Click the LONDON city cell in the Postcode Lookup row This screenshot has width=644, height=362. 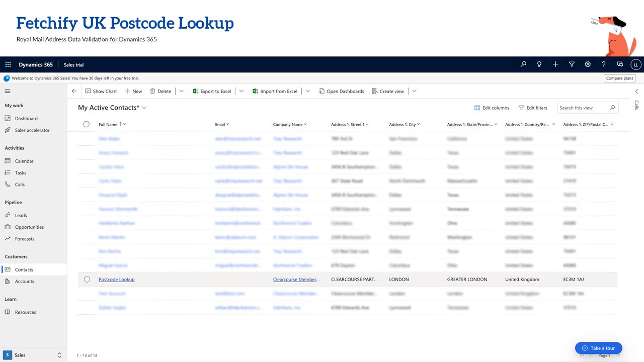pyautogui.click(x=399, y=279)
